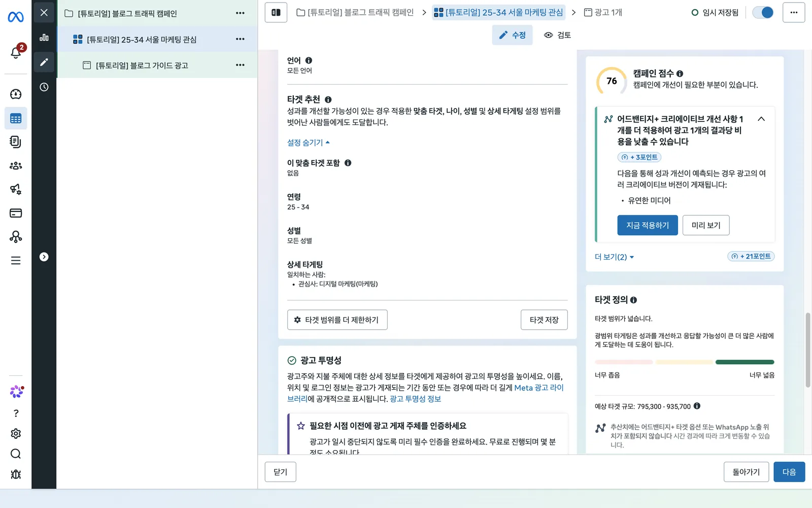This screenshot has height=508, width=812.
Task: Select the pencil edit icon in dark sidebar
Action: coord(44,62)
